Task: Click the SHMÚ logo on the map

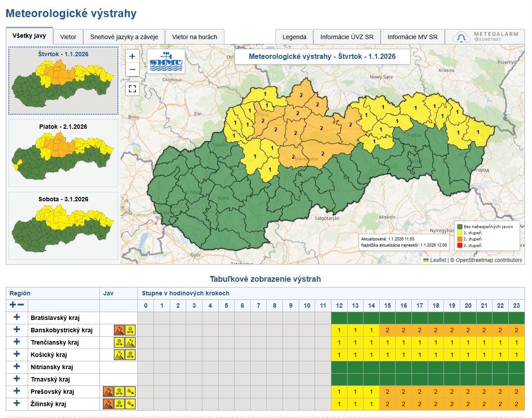Action: [x=166, y=62]
